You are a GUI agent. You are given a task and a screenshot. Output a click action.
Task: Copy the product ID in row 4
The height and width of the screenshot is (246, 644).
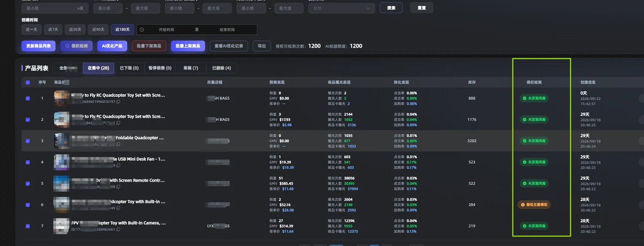click(118, 166)
